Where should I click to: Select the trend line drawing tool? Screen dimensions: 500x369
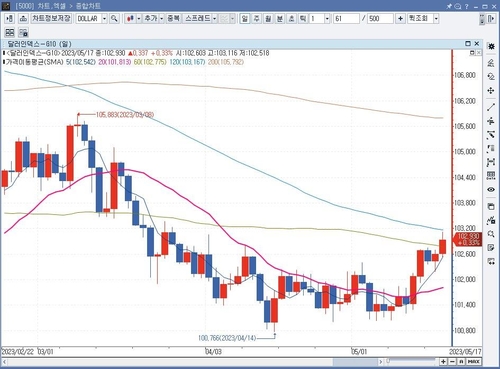[x=491, y=107]
